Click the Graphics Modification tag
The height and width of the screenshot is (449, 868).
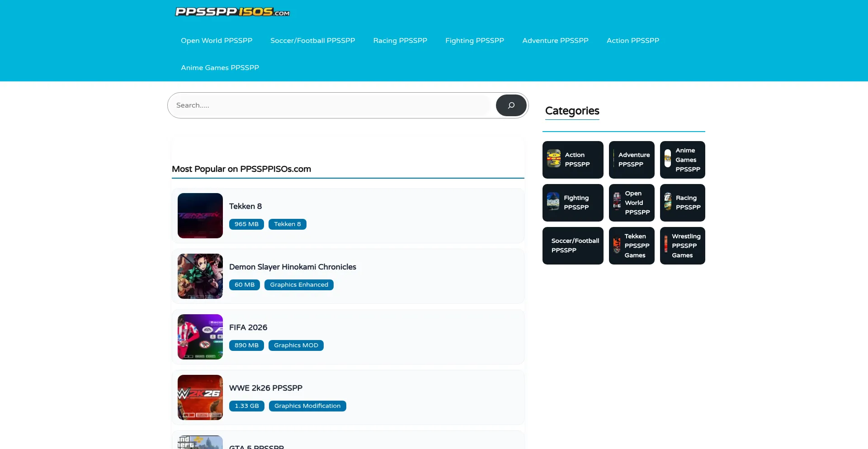tap(307, 406)
